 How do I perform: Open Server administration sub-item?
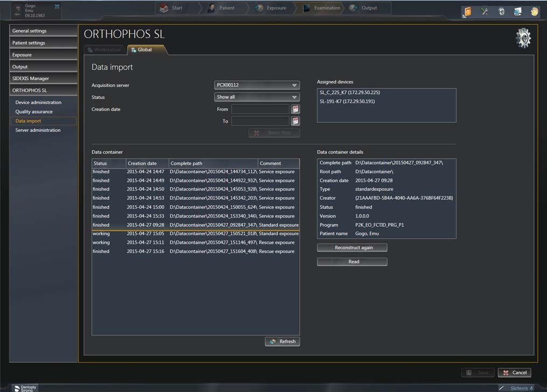[x=38, y=130]
